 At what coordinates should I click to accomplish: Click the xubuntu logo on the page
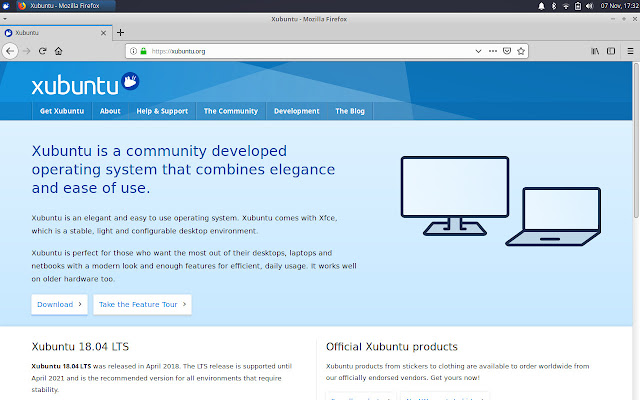click(x=85, y=84)
